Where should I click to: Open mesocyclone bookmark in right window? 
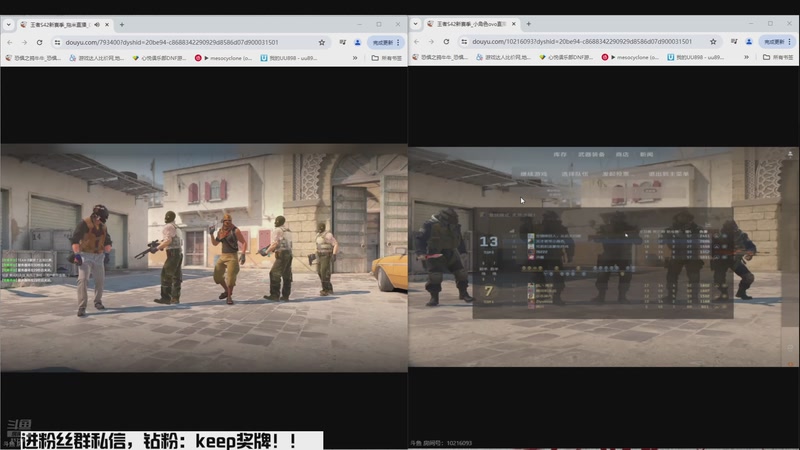click(x=630, y=57)
